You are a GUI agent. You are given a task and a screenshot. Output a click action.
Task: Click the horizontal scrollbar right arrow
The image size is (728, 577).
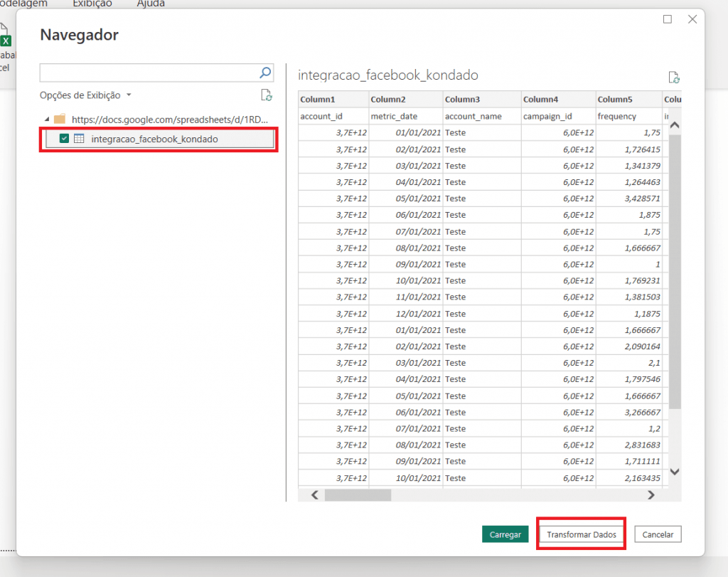(651, 494)
